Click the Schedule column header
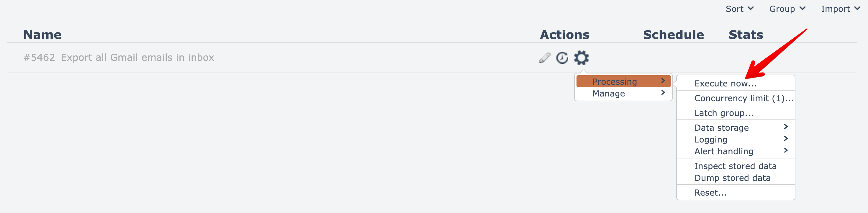The height and width of the screenshot is (213, 868). coord(673,35)
